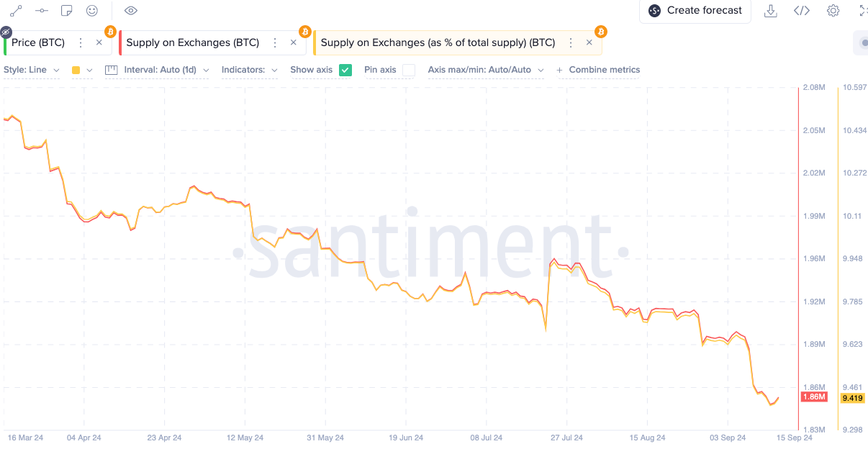Click the 27 Jul 24 date label

tap(565, 437)
